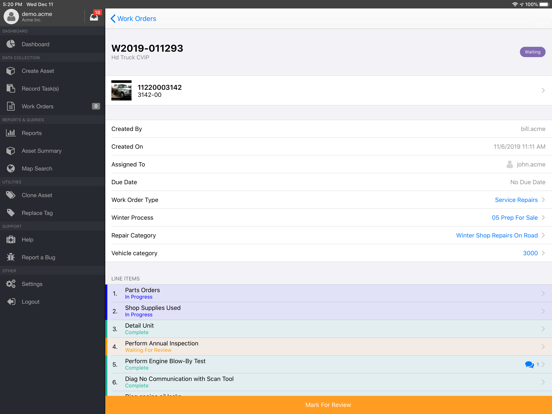Open Reports menu item
The image size is (552, 414).
click(x=52, y=133)
